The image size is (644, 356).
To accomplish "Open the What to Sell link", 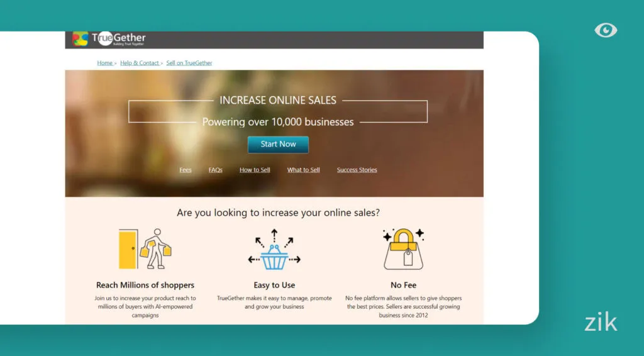I will [x=303, y=170].
